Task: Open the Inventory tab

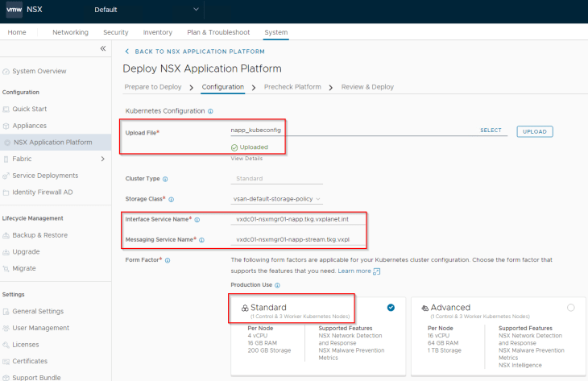Action: (x=158, y=32)
